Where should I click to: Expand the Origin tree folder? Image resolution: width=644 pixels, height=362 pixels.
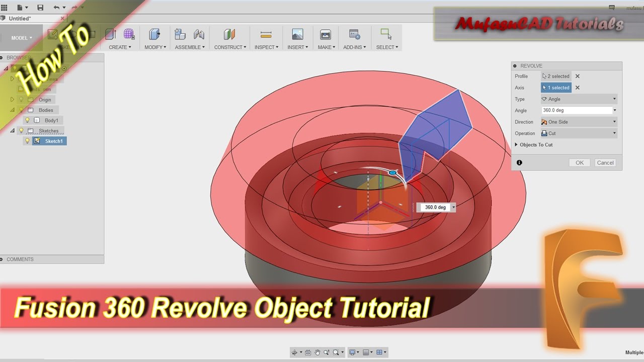point(13,100)
